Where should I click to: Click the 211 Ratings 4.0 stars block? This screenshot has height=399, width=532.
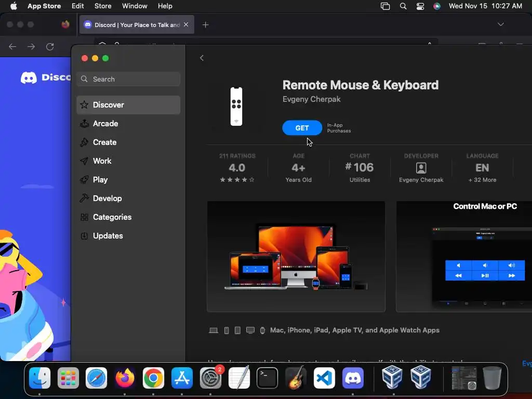point(237,168)
